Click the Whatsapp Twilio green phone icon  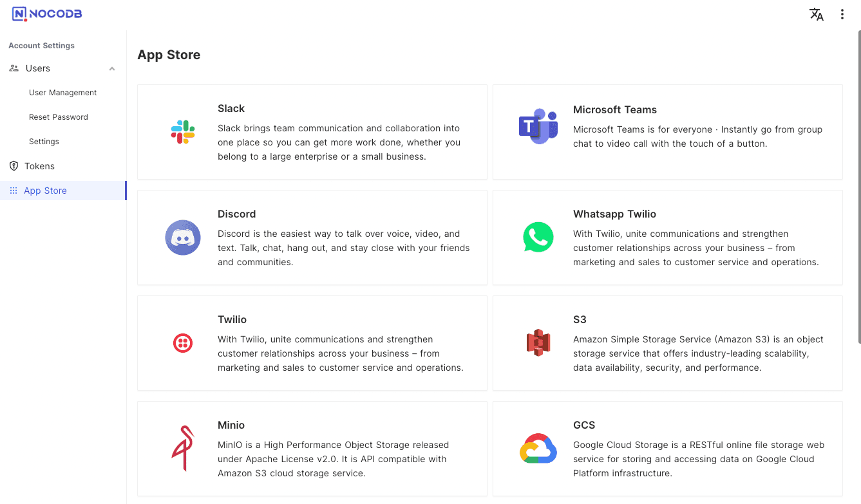click(538, 238)
